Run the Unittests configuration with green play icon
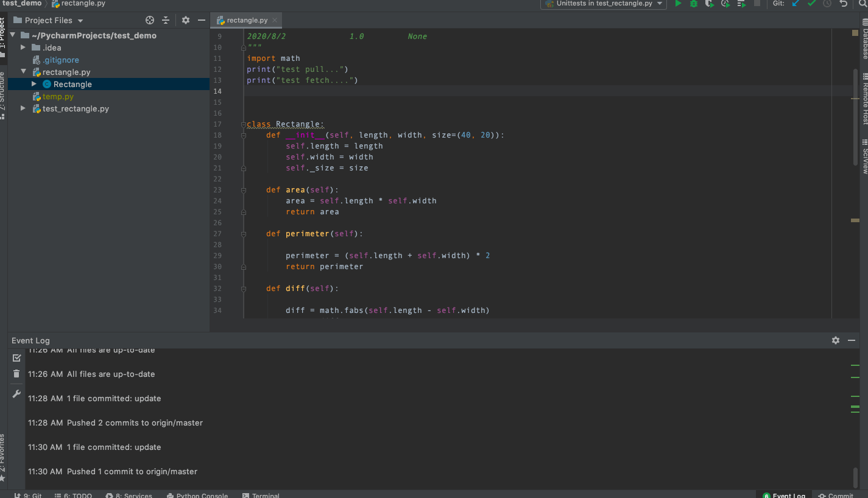 pyautogui.click(x=678, y=4)
